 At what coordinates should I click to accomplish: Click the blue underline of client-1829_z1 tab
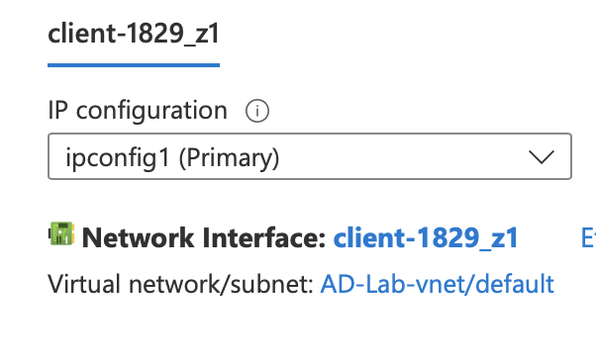pos(134,65)
